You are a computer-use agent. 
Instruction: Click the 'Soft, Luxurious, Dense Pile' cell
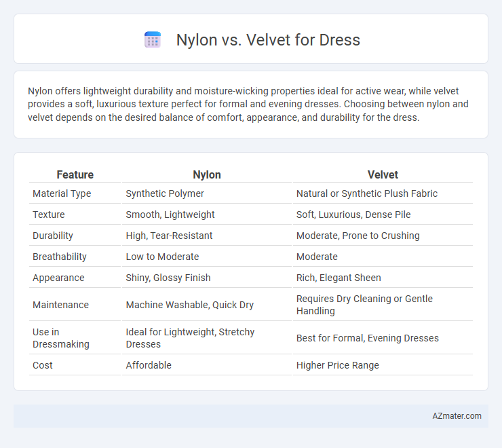[x=353, y=214]
